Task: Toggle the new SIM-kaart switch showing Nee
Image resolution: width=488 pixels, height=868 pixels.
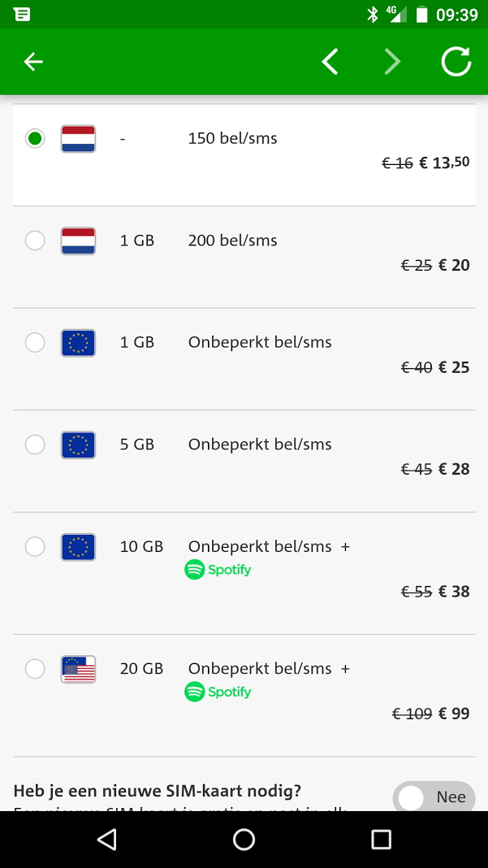Action: point(434,797)
